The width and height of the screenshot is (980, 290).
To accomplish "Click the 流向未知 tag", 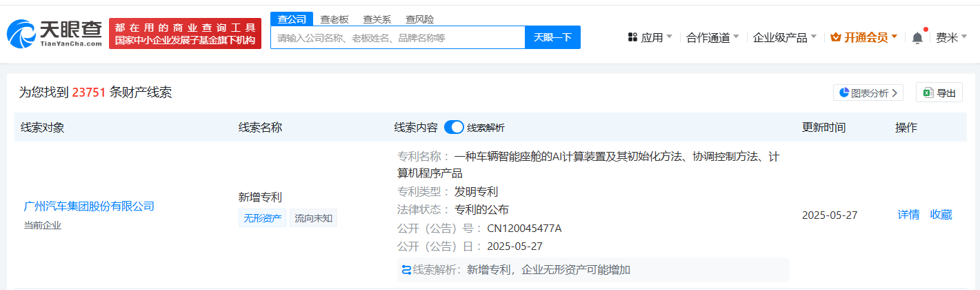I will (x=313, y=218).
